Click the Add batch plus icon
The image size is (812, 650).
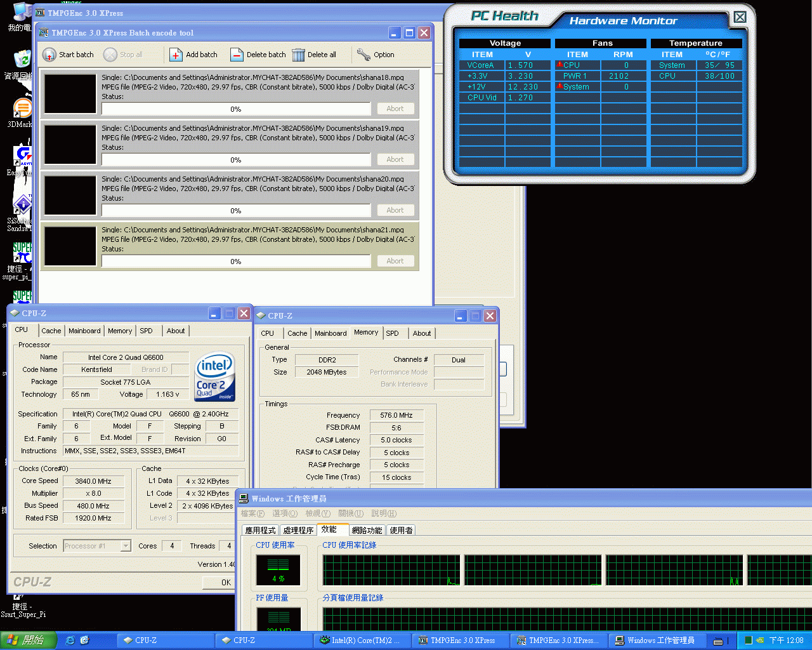[176, 55]
